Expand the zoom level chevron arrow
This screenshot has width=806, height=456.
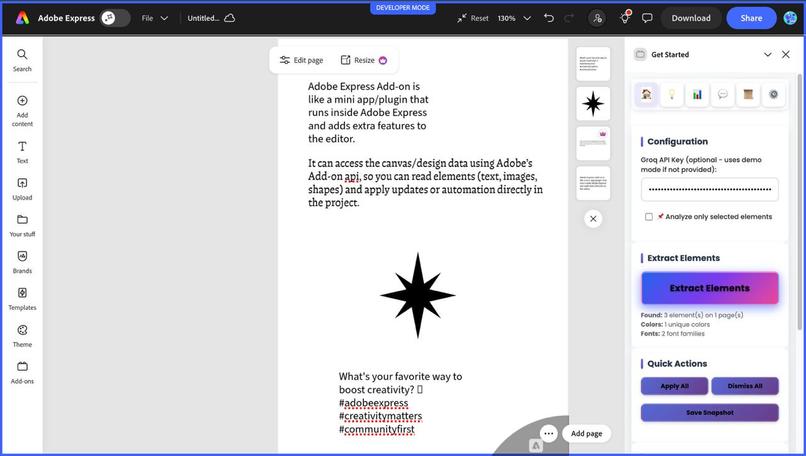(527, 18)
